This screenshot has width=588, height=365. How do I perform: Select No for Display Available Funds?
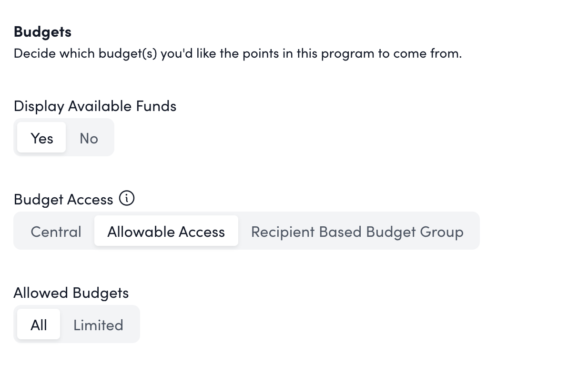coord(89,138)
